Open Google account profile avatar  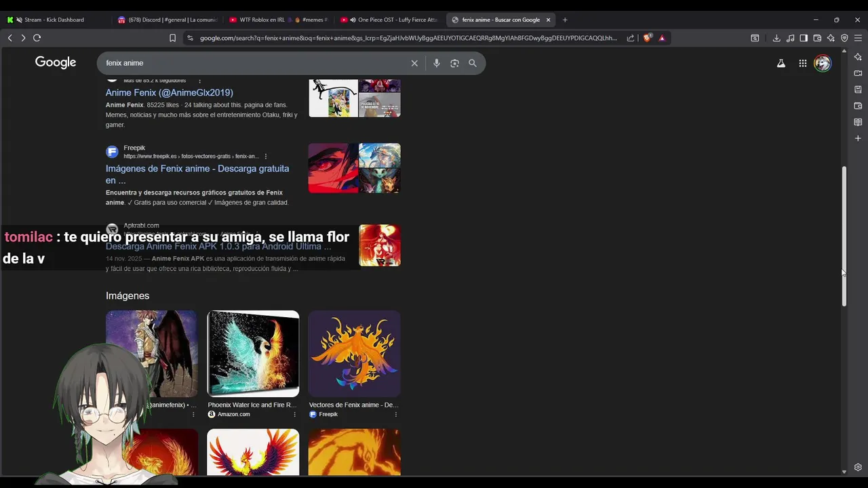(x=823, y=63)
